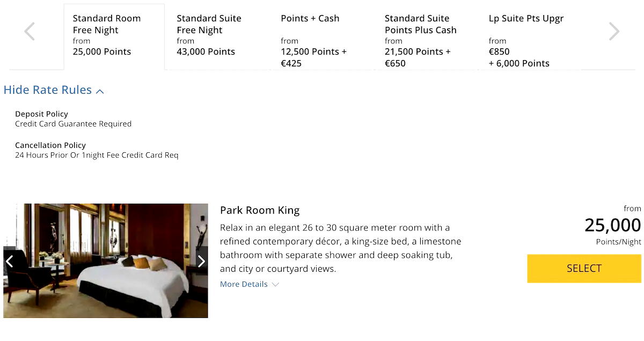Open the More Details link
This screenshot has height=341, width=644.
pos(244,284)
